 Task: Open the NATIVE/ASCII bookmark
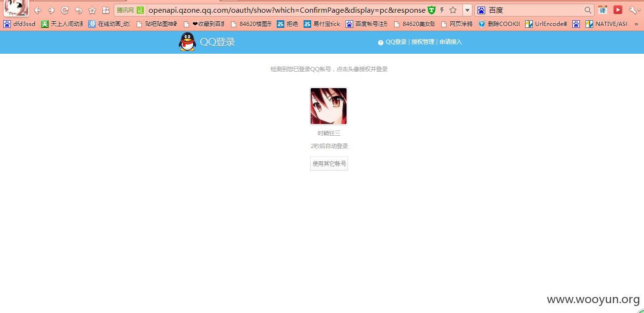click(x=606, y=24)
